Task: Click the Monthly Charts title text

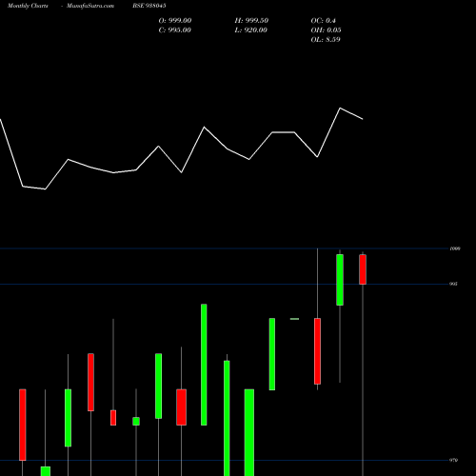Action: [28, 6]
